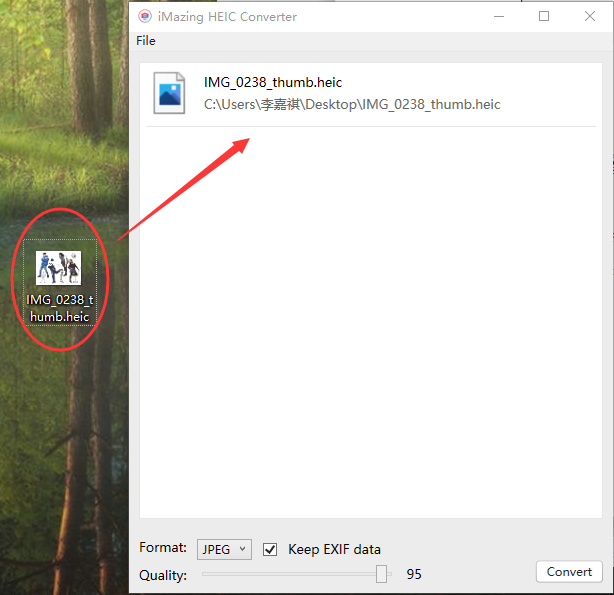Click the Convert button
This screenshot has height=595, width=614.
click(x=569, y=571)
